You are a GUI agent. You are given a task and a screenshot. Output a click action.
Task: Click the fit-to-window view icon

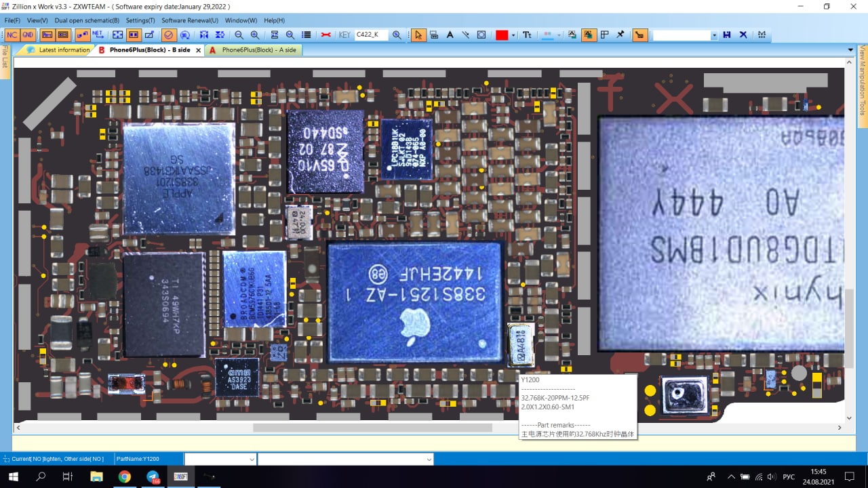(x=117, y=35)
